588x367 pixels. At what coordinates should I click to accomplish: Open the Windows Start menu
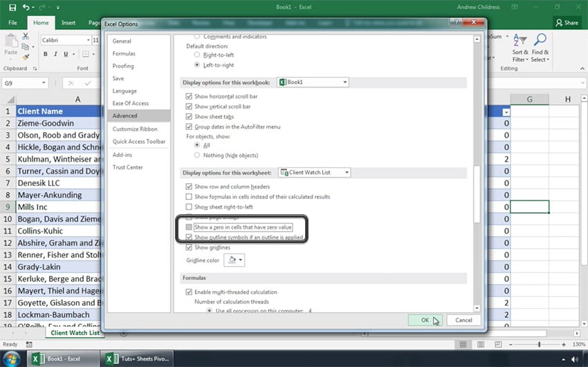coord(12,359)
